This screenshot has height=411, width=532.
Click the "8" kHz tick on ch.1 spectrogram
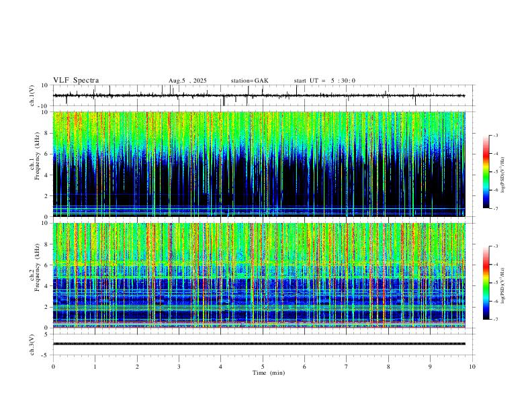[47, 133]
